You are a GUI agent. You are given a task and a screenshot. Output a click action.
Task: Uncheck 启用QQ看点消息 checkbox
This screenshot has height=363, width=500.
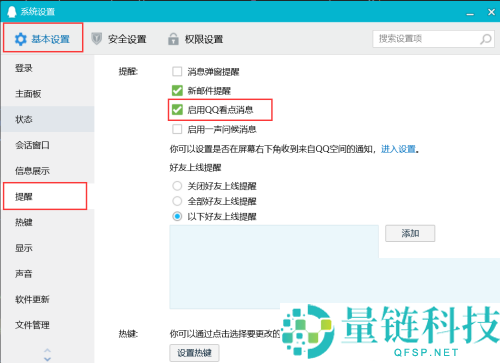click(x=177, y=109)
